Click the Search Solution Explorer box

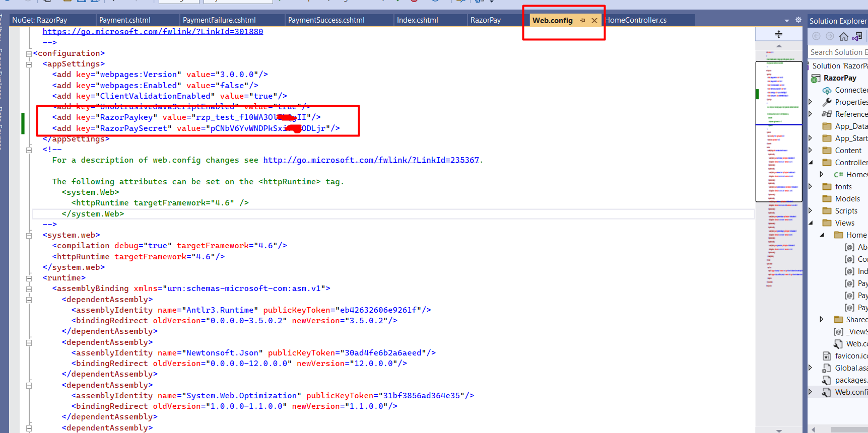coord(838,52)
